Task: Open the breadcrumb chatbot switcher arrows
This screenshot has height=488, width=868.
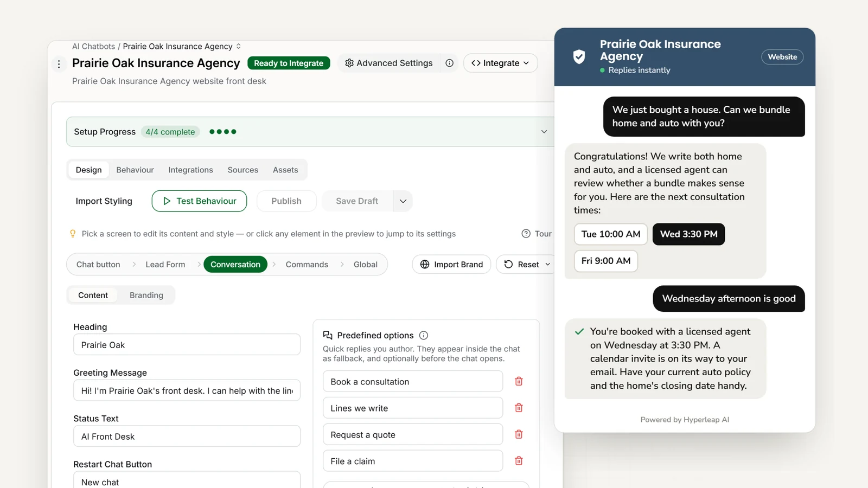Action: [239, 47]
